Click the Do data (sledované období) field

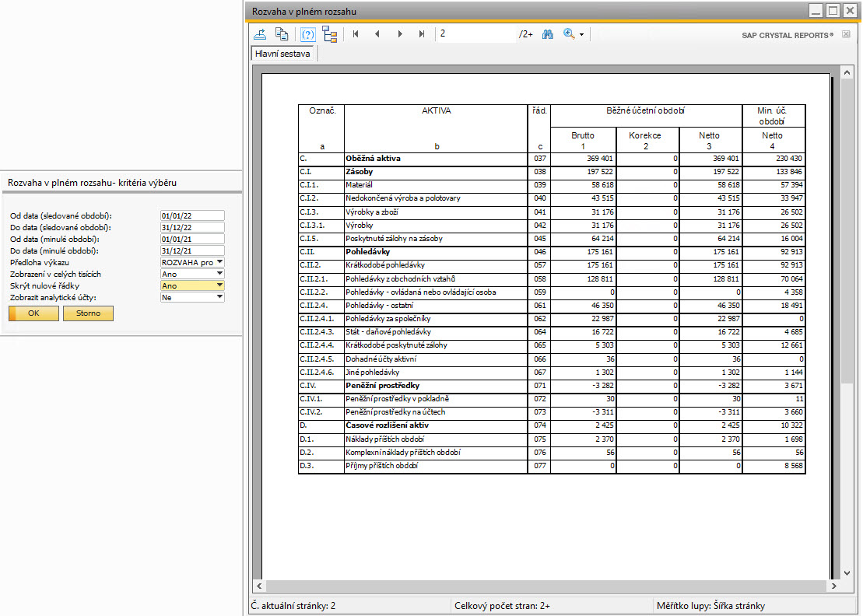(192, 227)
